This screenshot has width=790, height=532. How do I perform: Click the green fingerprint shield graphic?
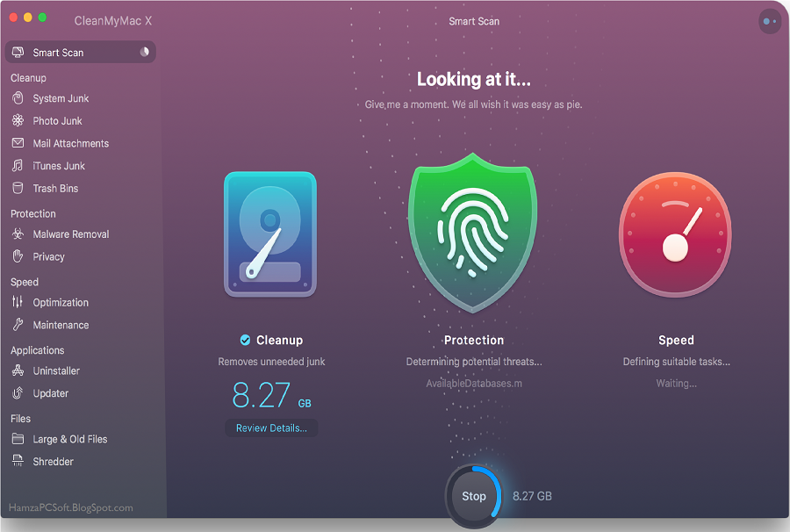pos(472,233)
